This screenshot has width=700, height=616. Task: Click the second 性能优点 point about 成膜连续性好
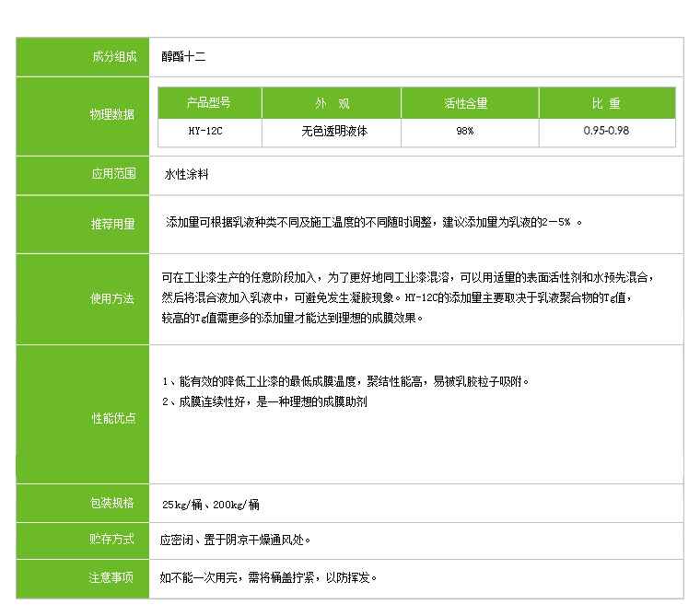[x=264, y=402]
